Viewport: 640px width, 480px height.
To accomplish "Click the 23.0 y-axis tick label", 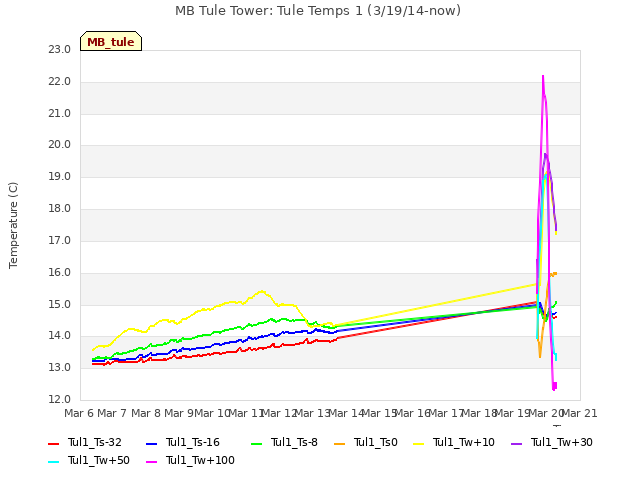I will point(60,50).
